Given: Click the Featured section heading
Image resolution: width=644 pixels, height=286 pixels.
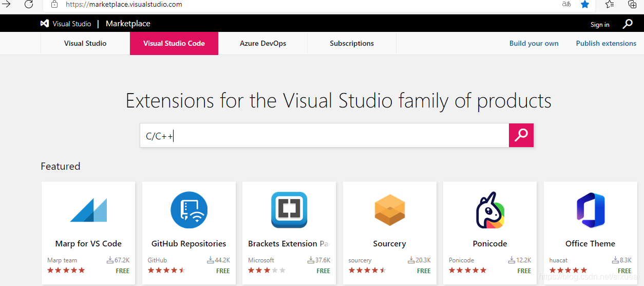Looking at the screenshot, I should (x=61, y=166).
